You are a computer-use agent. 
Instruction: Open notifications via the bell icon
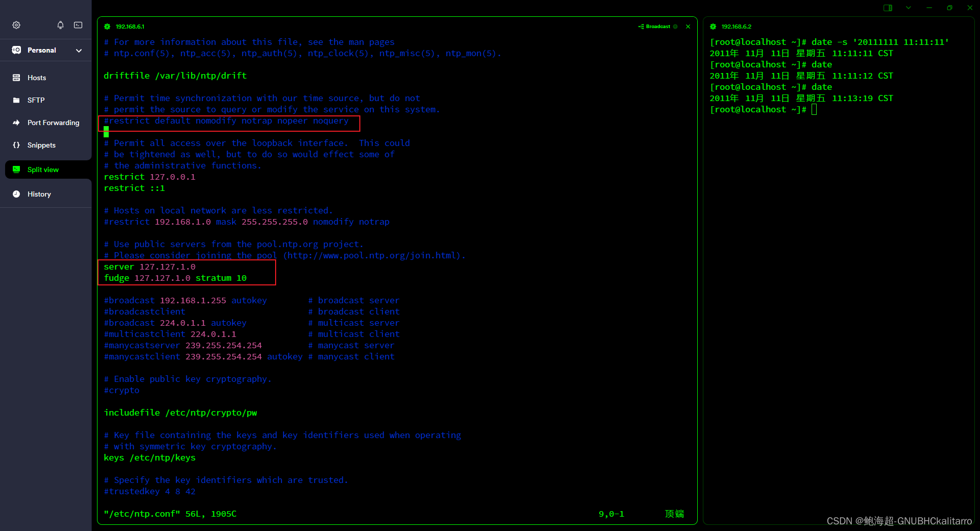click(x=60, y=25)
